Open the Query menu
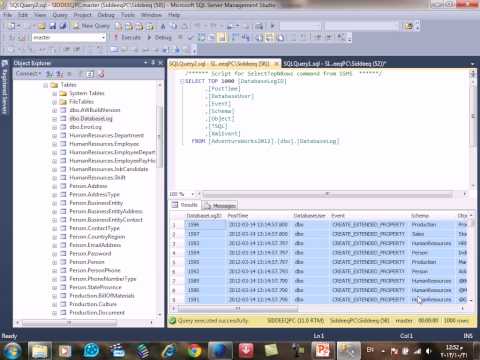Viewport: 480px width, 360px height. pos(60,15)
